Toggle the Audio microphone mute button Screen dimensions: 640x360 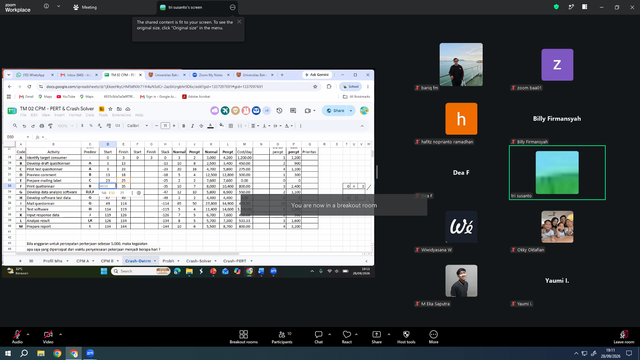[x=17, y=337]
